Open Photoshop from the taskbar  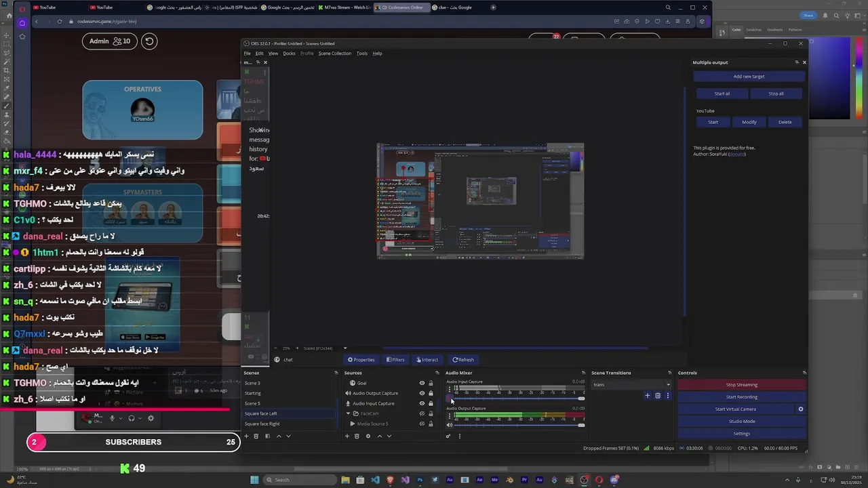click(420, 480)
